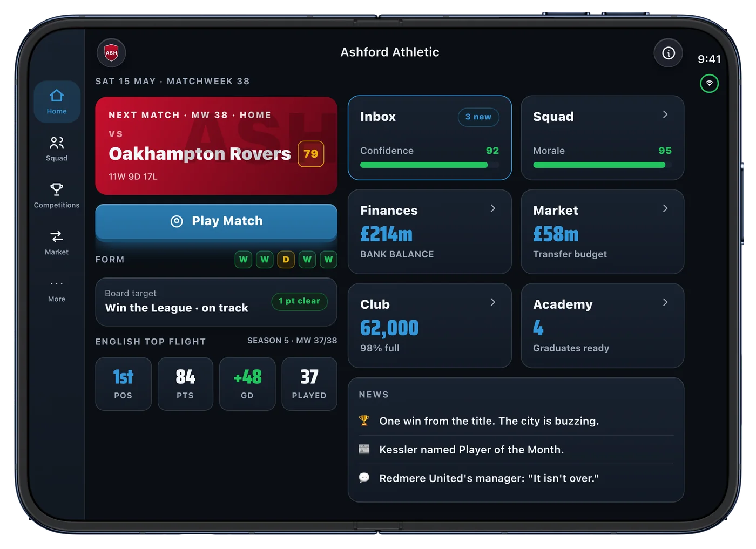Start the Play Match button

[217, 221]
